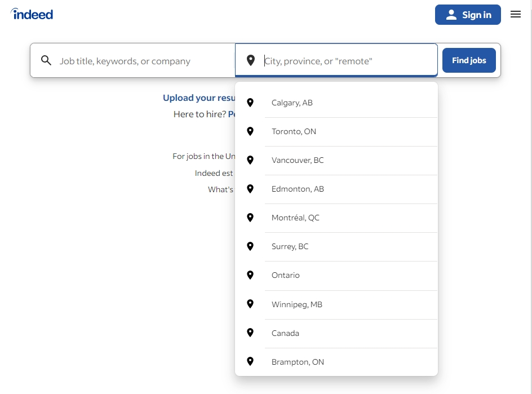The image size is (532, 394).
Task: Click the Sign in button
Action: [x=468, y=15]
